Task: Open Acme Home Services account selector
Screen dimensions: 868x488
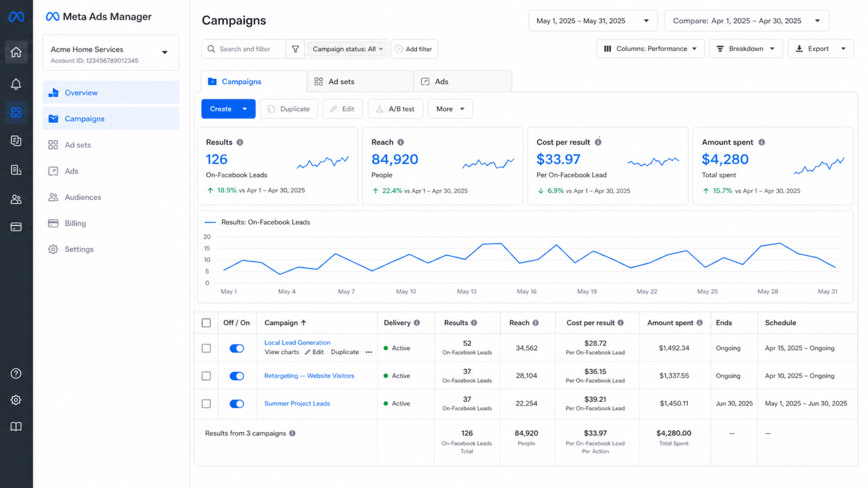Action: (x=111, y=53)
